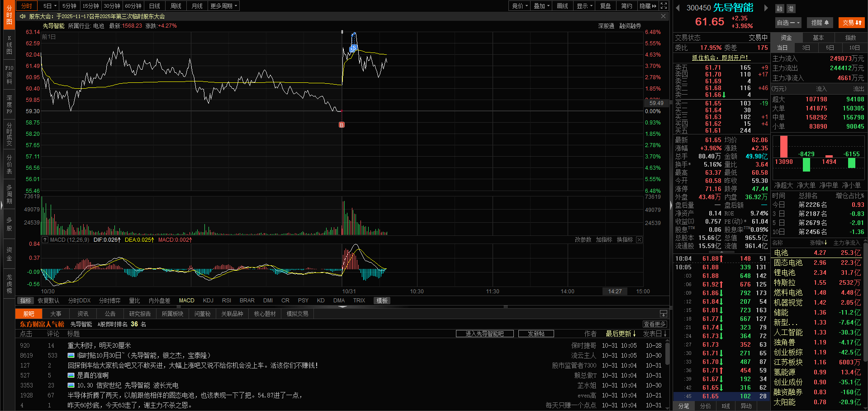Switch indicator to MACD
The image size is (868, 411).
(186, 301)
